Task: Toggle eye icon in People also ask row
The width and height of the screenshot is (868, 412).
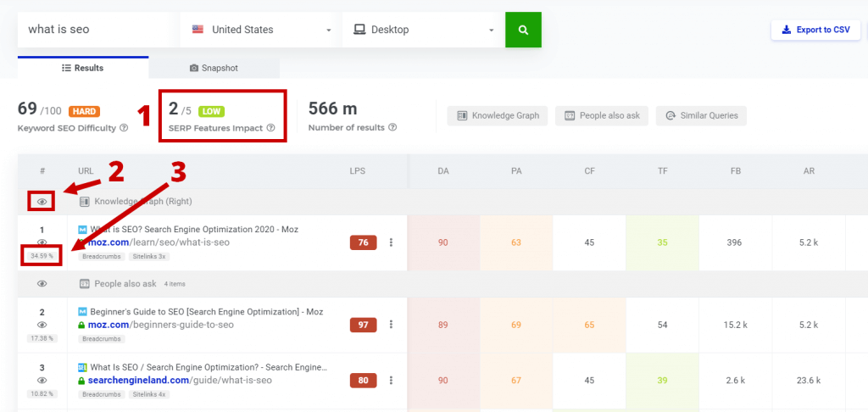Action: coord(42,284)
